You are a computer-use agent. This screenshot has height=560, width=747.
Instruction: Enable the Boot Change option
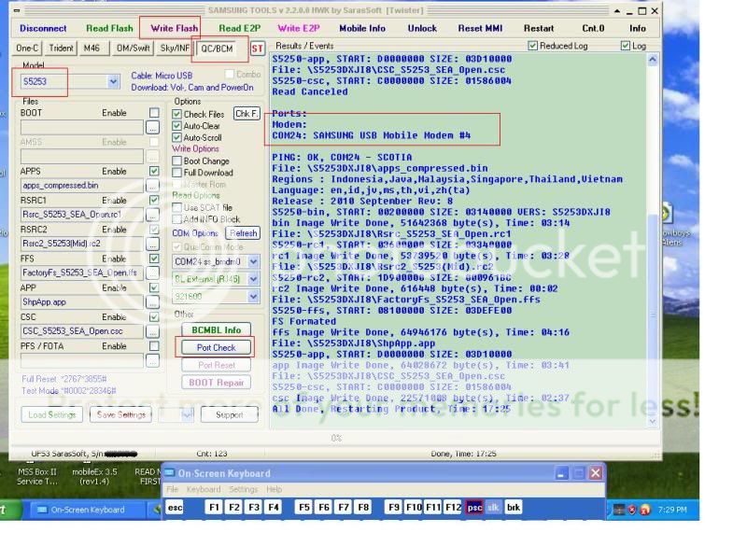tap(176, 161)
